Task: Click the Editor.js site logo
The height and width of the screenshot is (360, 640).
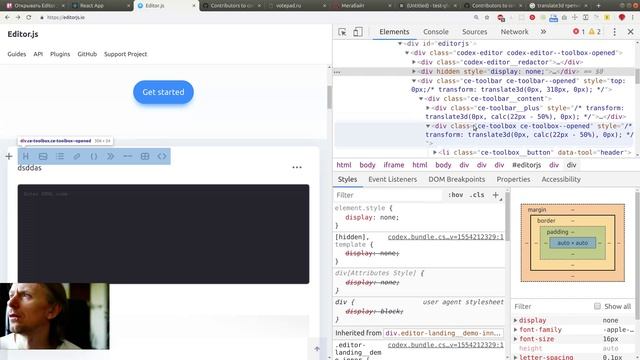Action: [23, 34]
